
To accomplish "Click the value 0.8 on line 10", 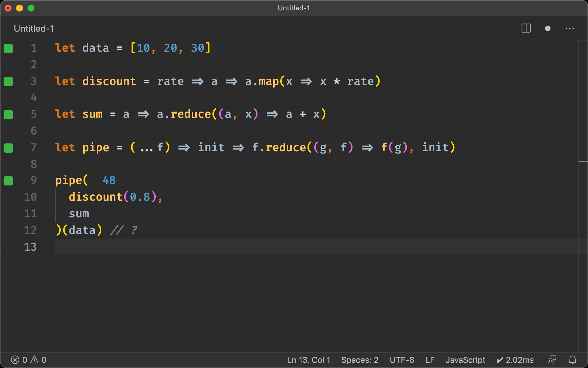I will point(140,197).
